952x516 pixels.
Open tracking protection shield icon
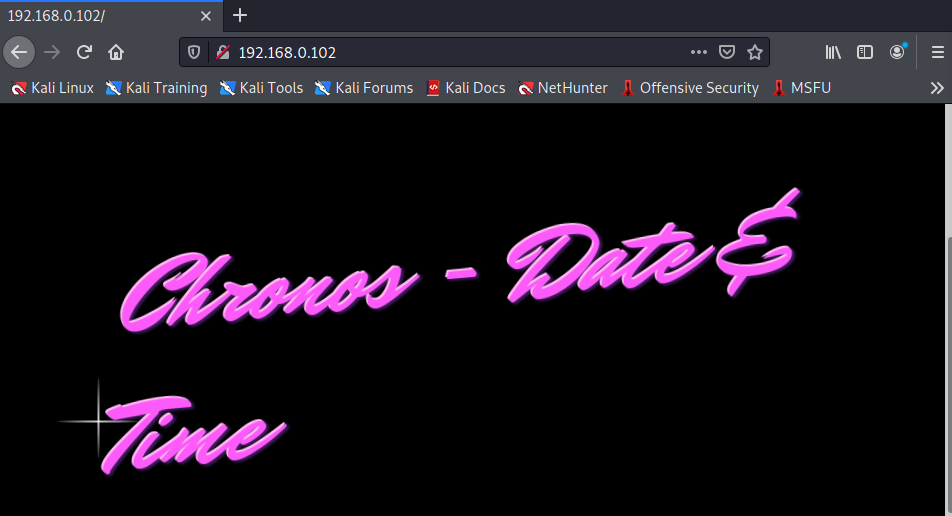tap(194, 52)
